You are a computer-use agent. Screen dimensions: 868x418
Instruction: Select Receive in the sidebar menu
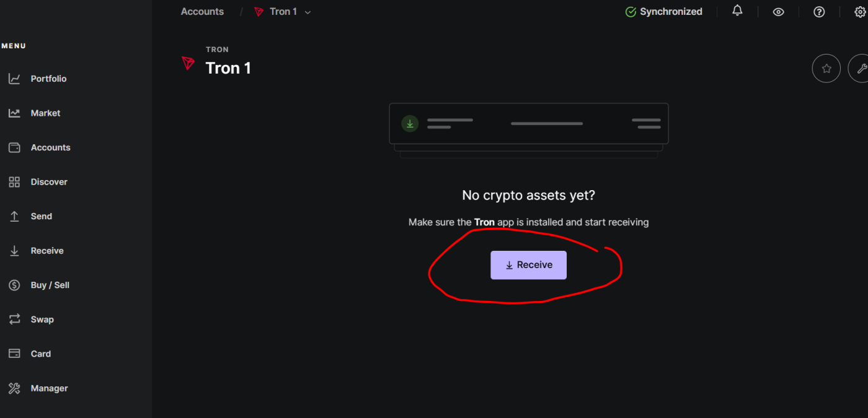coord(47,251)
